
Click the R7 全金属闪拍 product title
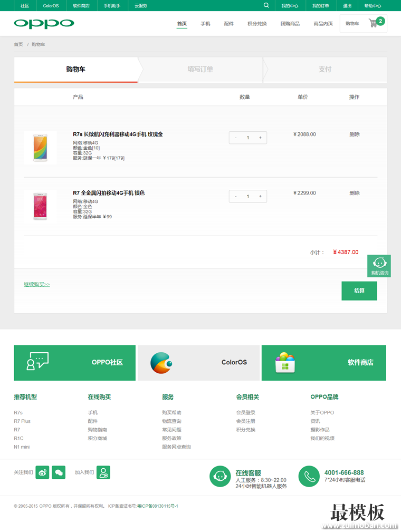pos(109,193)
